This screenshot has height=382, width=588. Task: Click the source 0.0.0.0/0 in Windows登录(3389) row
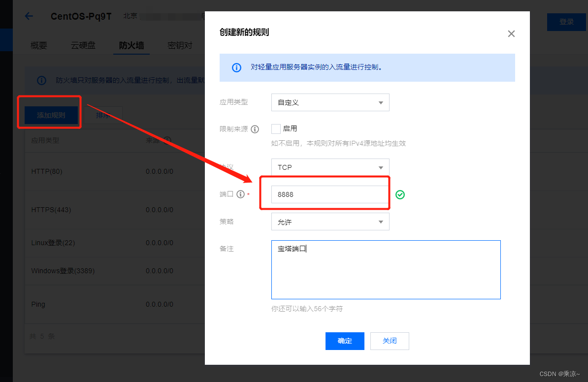click(160, 271)
